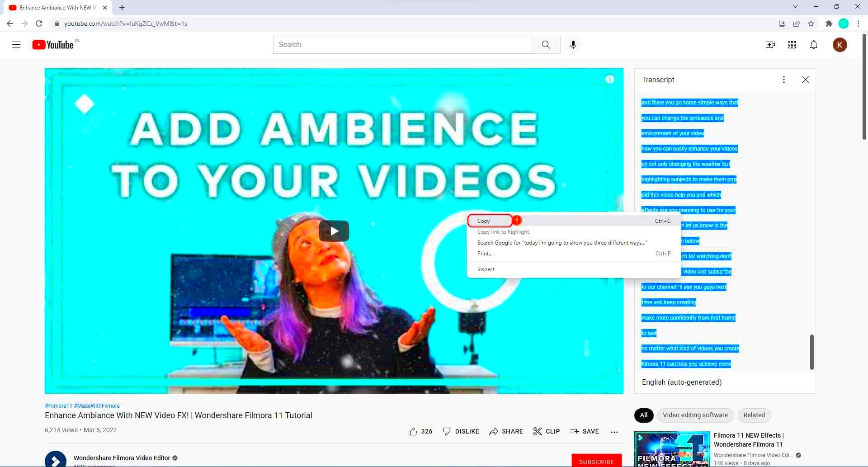Open the YouTube hamburger guide menu
This screenshot has height=467, width=868.
16,45
